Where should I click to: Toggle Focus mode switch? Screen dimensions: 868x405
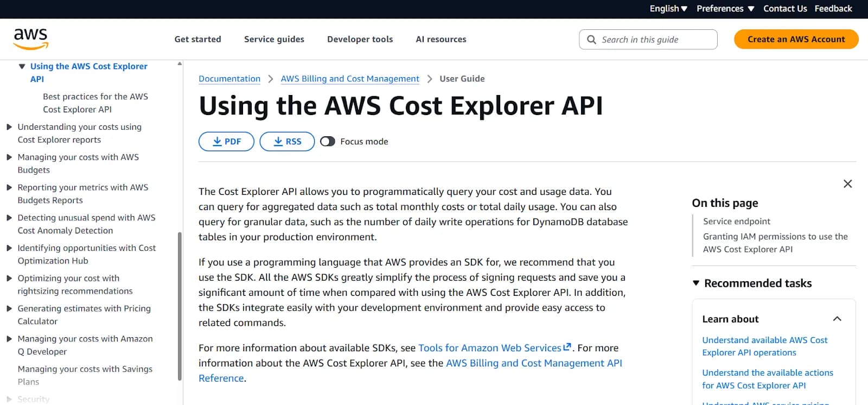point(328,142)
